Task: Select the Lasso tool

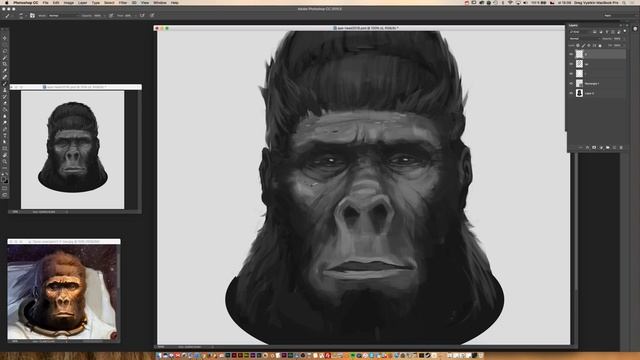Action: point(5,51)
